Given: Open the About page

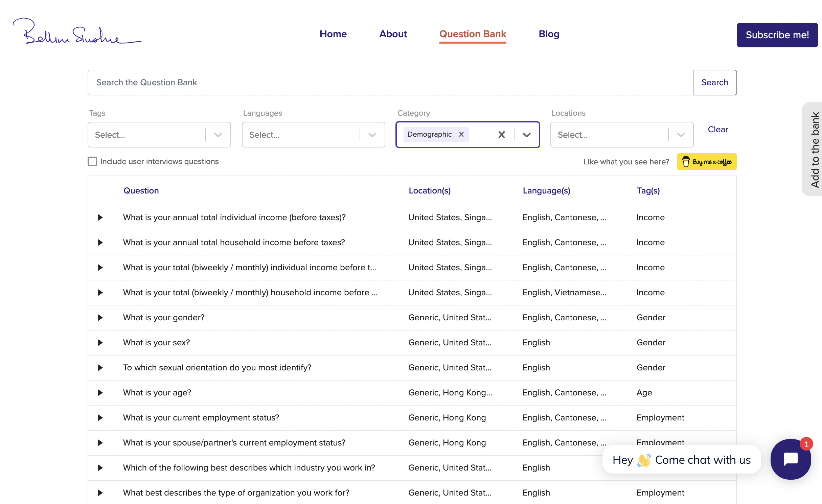Looking at the screenshot, I should (x=393, y=34).
